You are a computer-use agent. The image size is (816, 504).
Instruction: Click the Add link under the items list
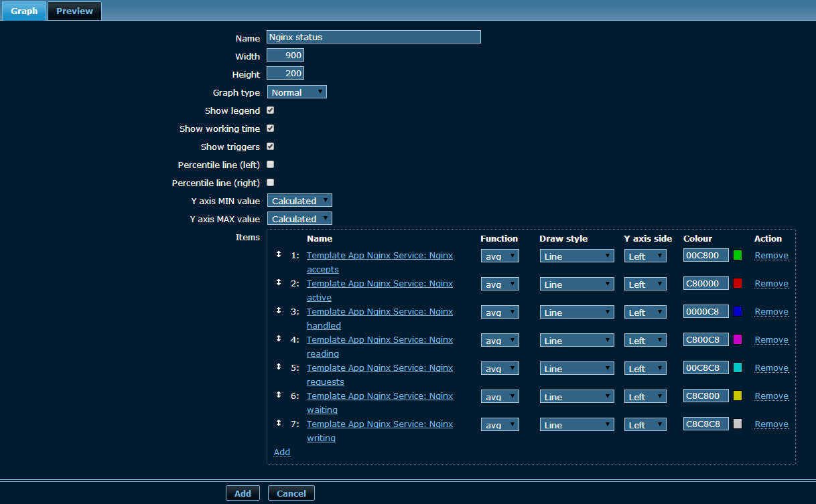tap(282, 452)
